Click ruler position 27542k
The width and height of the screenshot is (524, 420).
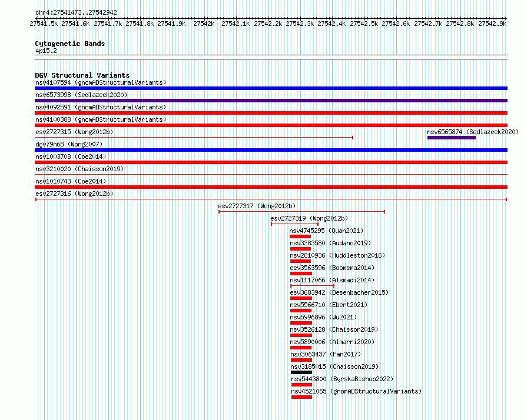pyautogui.click(x=204, y=24)
